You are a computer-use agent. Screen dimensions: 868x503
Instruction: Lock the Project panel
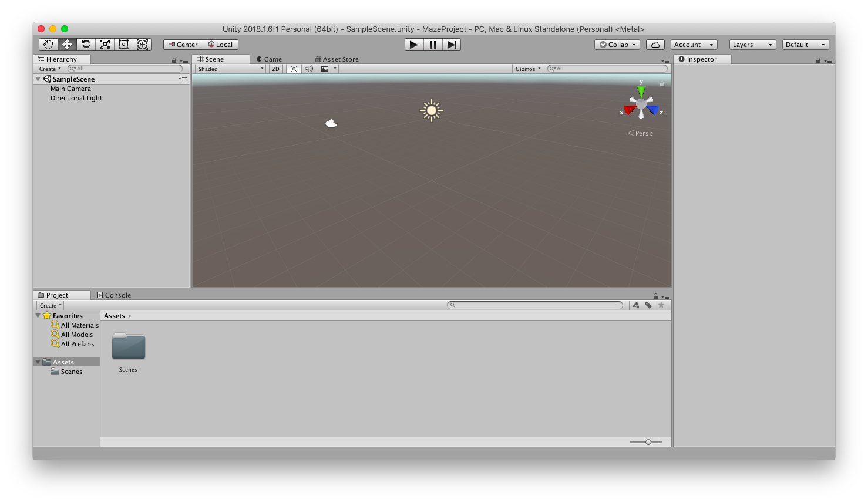[655, 296]
